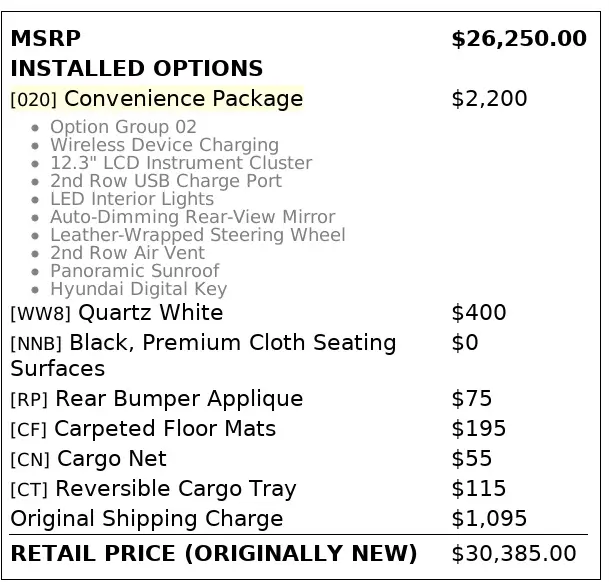This screenshot has width=609, height=582.
Task: Click the $1,095 shipping charge amount
Action: [489, 519]
